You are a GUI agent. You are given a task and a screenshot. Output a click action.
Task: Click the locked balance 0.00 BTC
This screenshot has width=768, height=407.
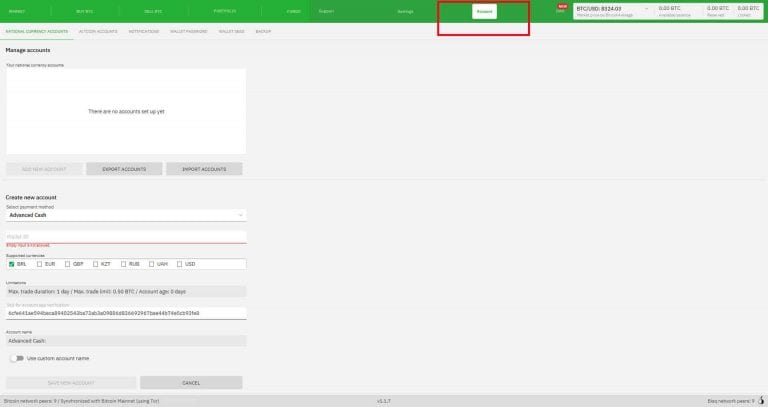tap(748, 8)
